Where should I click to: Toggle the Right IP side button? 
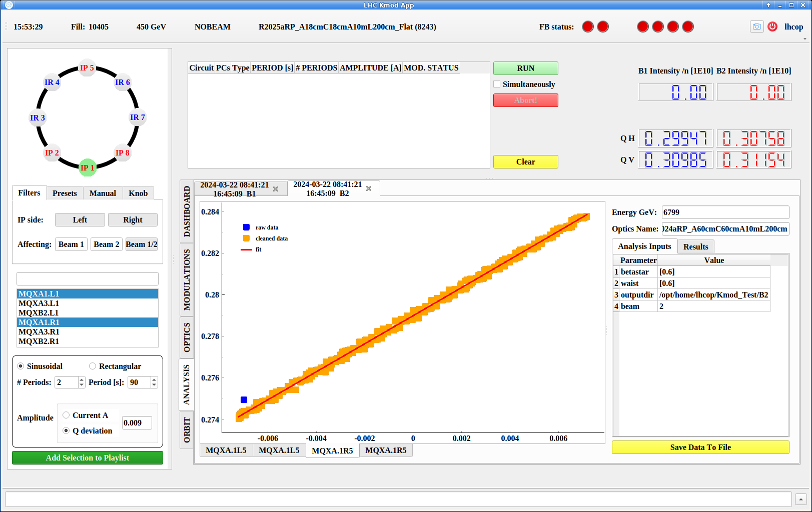click(x=133, y=219)
